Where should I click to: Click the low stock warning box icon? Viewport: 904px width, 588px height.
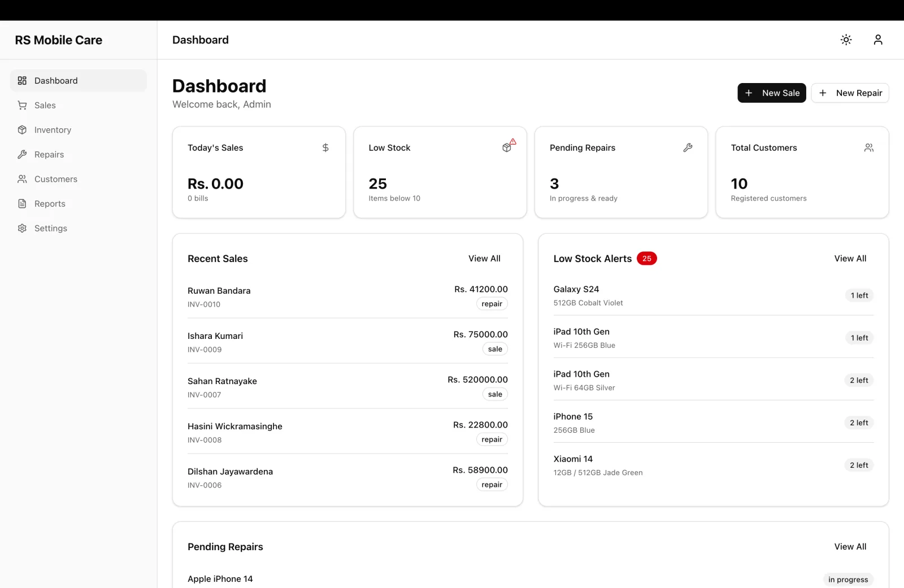pyautogui.click(x=508, y=146)
